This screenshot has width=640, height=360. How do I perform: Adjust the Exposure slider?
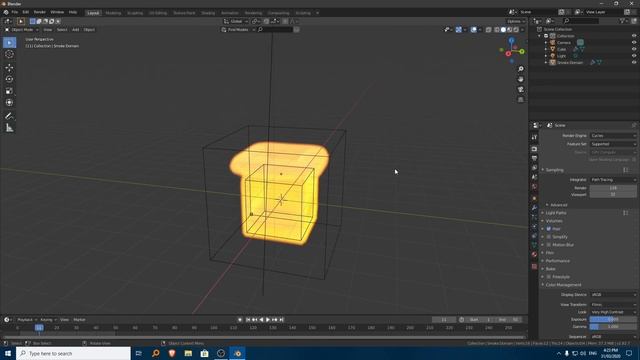pyautogui.click(x=613, y=319)
